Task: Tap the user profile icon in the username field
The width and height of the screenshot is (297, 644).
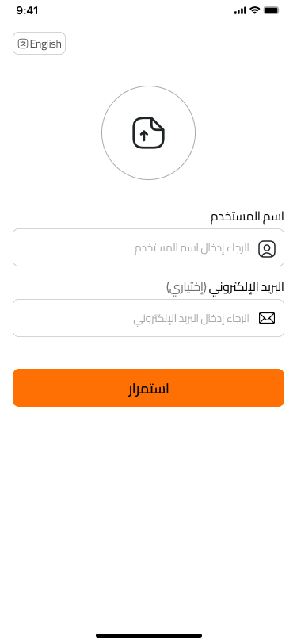Action: click(x=267, y=249)
